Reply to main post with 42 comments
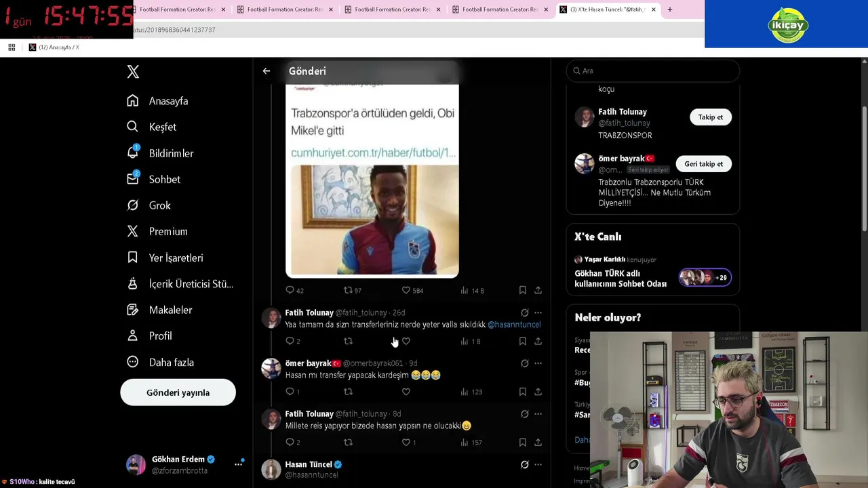 294,290
